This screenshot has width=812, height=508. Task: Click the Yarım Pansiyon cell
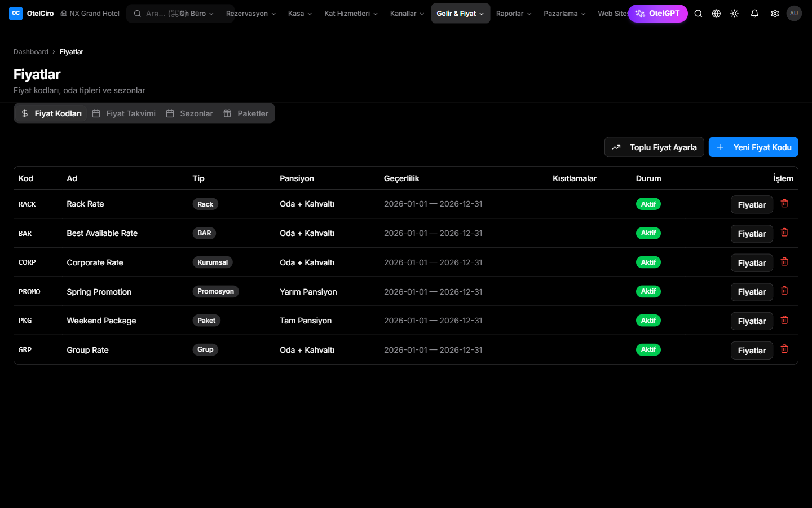pyautogui.click(x=308, y=292)
